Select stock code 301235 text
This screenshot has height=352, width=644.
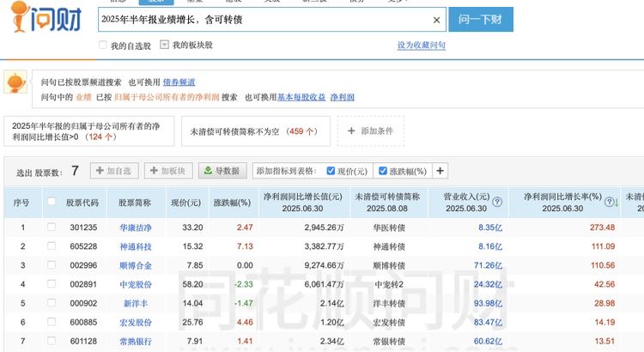(83, 228)
